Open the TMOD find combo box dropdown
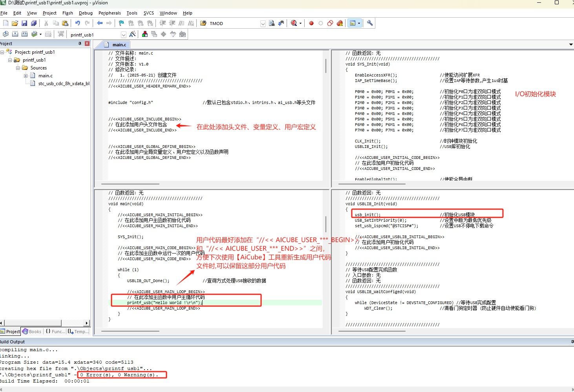The height and width of the screenshot is (392, 574). 263,24
